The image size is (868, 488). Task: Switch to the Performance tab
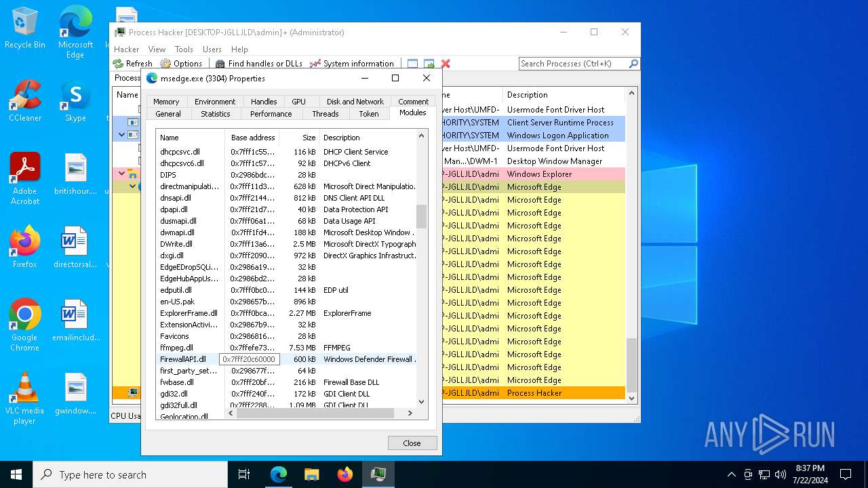pos(271,114)
